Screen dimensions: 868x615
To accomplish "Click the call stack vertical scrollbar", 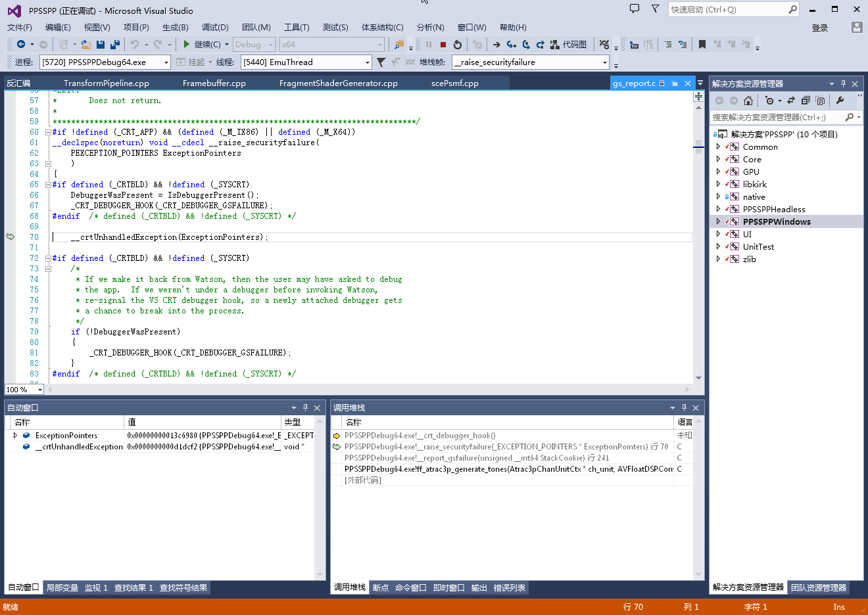I will coord(698,499).
